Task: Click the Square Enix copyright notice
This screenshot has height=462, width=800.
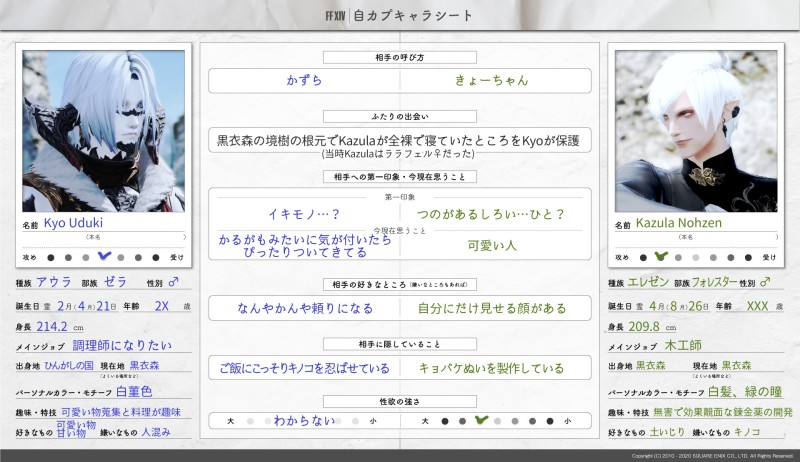Action: (713, 456)
